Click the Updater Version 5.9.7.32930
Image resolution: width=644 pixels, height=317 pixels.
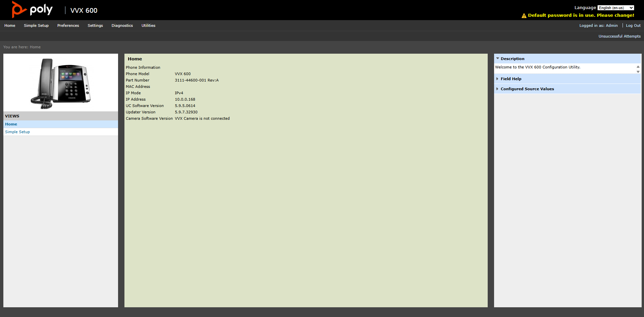[186, 112]
